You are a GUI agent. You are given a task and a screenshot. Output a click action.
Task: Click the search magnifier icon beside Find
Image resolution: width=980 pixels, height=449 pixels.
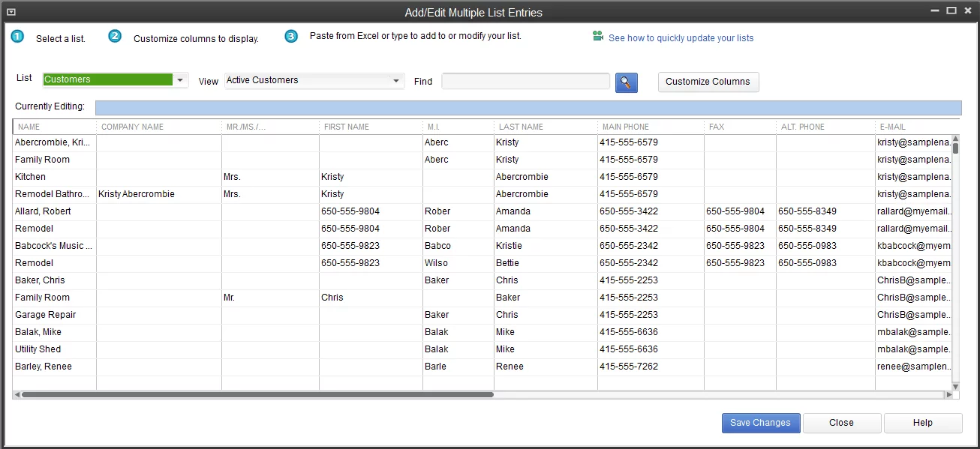click(x=626, y=82)
